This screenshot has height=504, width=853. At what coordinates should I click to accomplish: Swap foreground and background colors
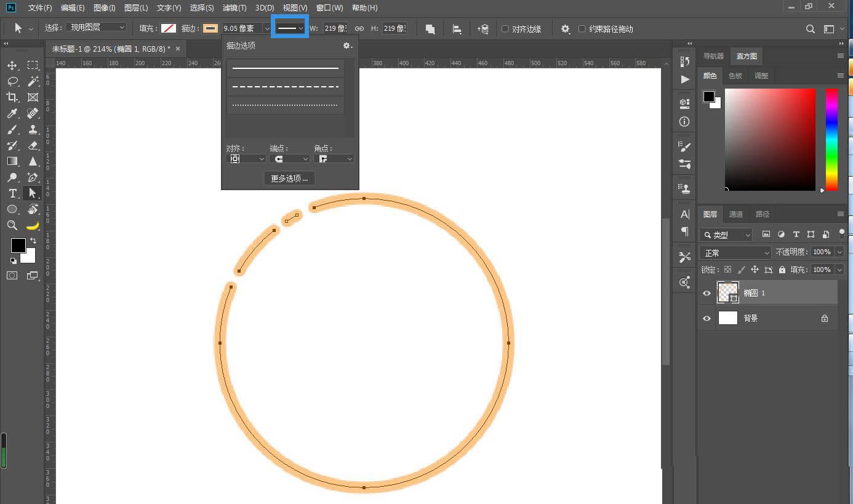coord(33,241)
